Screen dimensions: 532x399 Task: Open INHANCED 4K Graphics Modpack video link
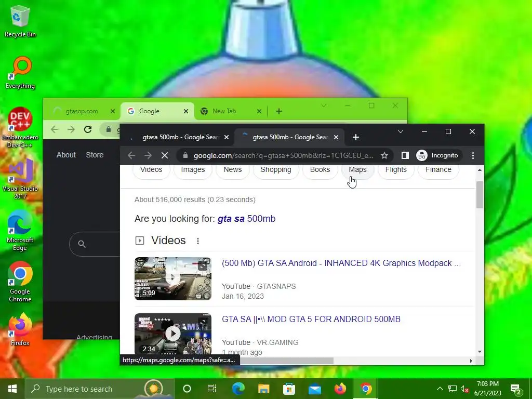341,263
